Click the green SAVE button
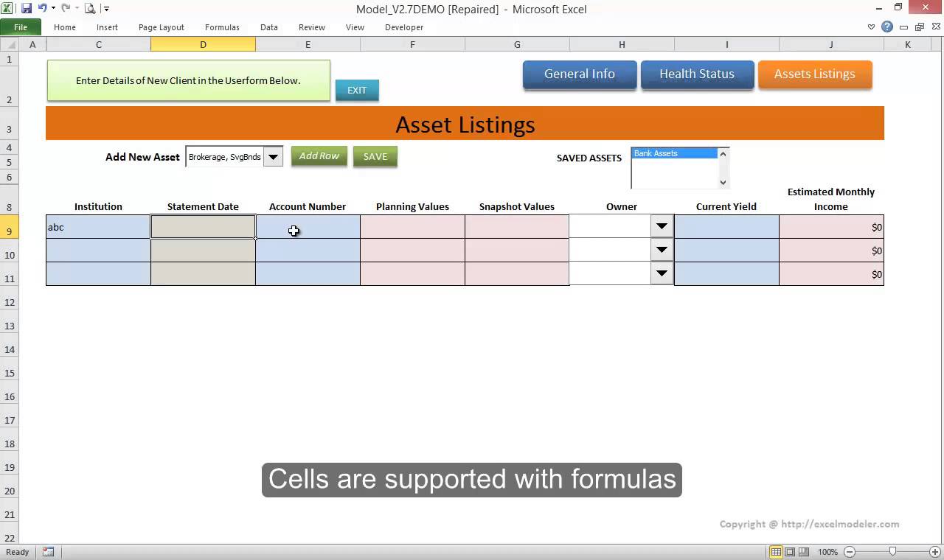Image resolution: width=944 pixels, height=560 pixels. click(x=375, y=156)
